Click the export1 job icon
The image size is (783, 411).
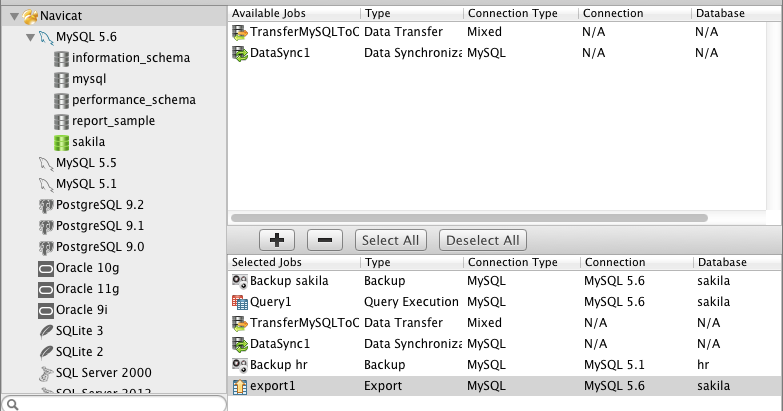tap(240, 387)
